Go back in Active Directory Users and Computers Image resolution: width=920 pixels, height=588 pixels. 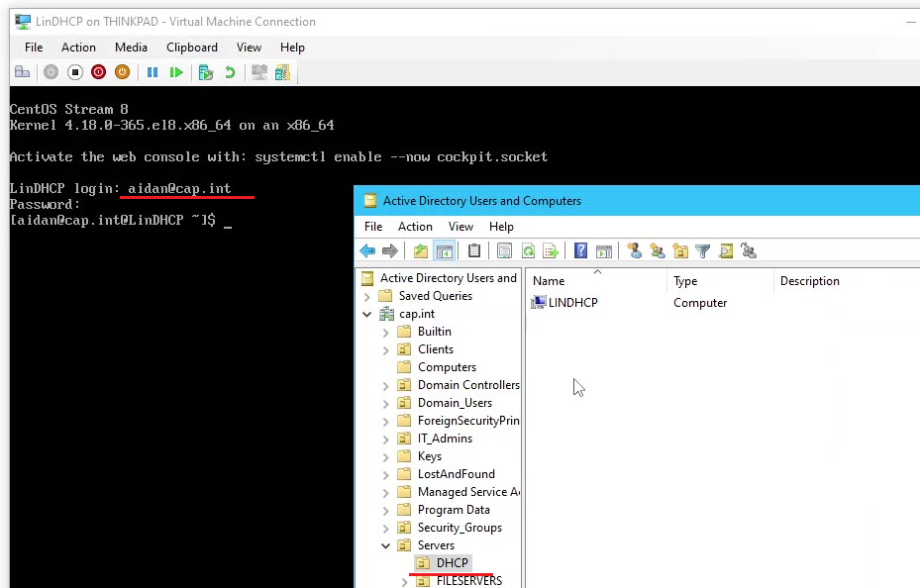[x=367, y=250]
